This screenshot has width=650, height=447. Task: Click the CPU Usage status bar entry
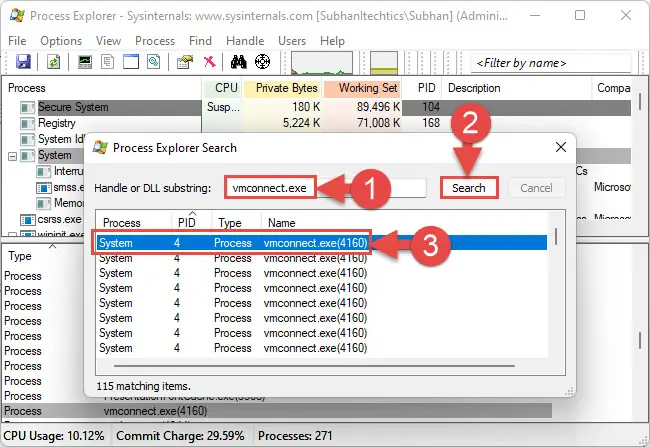click(x=54, y=436)
